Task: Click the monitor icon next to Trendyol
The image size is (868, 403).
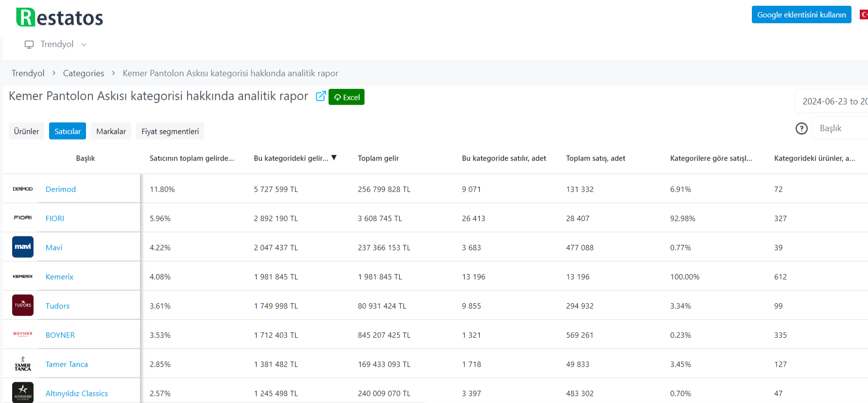Action: pyautogui.click(x=29, y=44)
